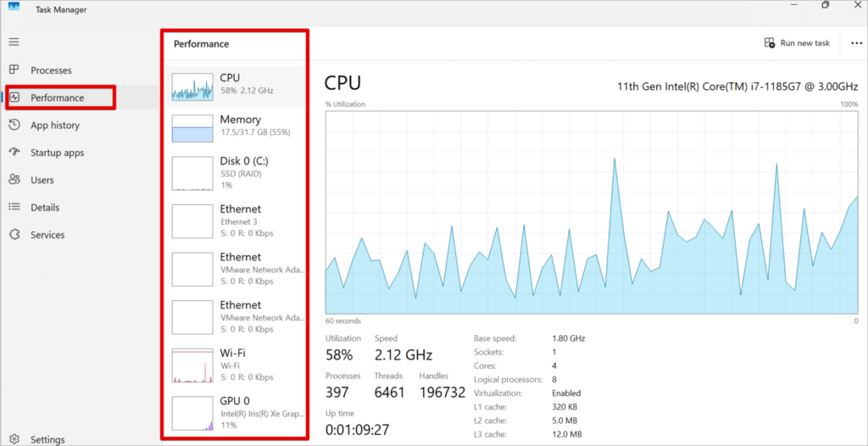Select the Disk 0 (C:) thumbnail

click(192, 174)
